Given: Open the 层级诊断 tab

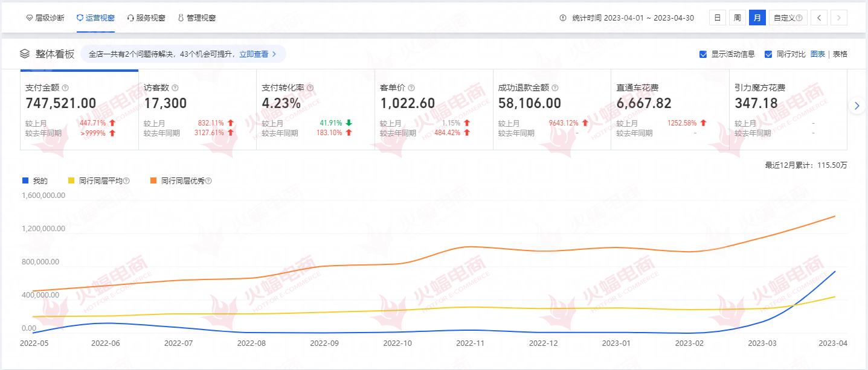Looking at the screenshot, I should click(x=45, y=18).
